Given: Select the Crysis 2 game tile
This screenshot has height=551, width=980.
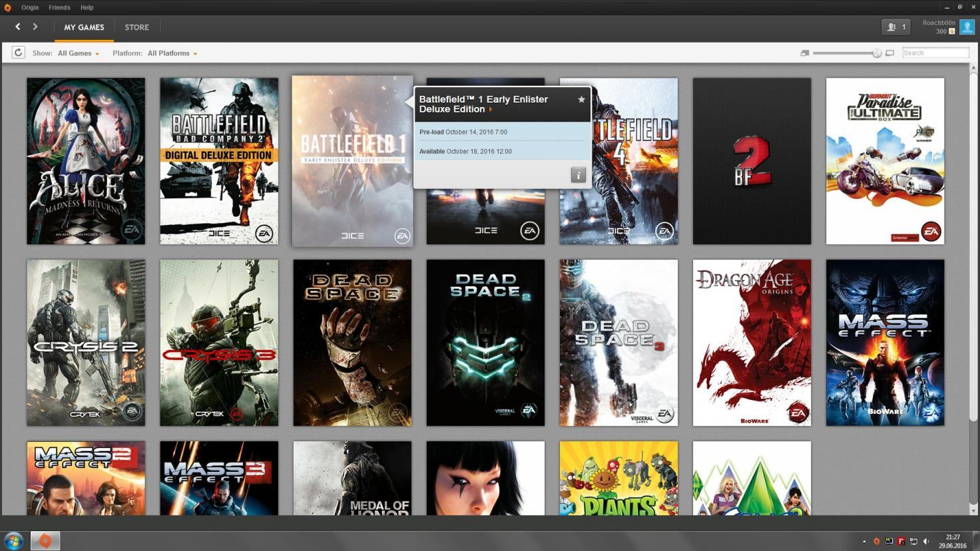Looking at the screenshot, I should coord(86,343).
